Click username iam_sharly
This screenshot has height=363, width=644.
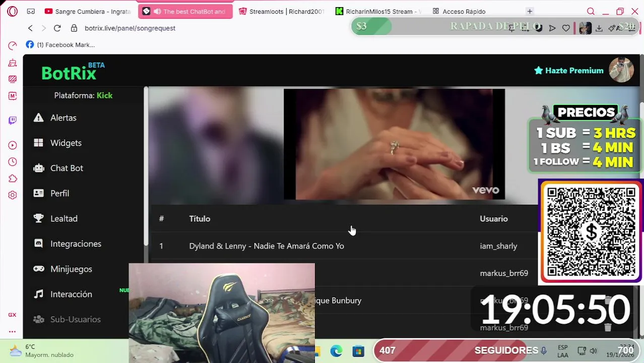498,246
